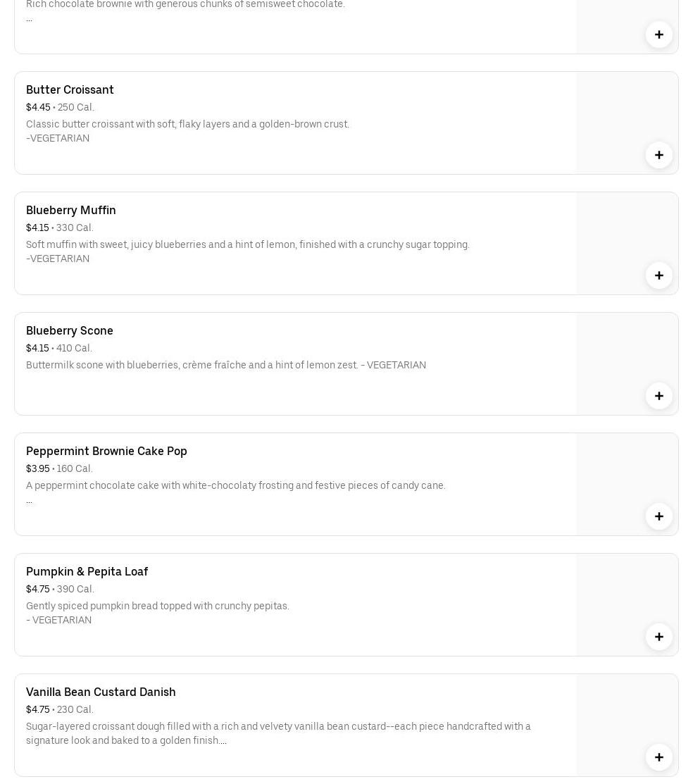Open the Blueberry Muffin item title
The width and height of the screenshot is (693, 784).
(x=71, y=210)
